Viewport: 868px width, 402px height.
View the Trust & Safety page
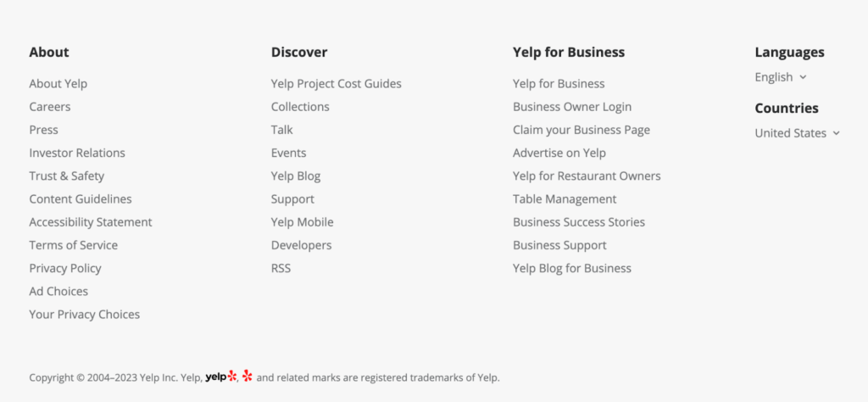click(x=67, y=176)
